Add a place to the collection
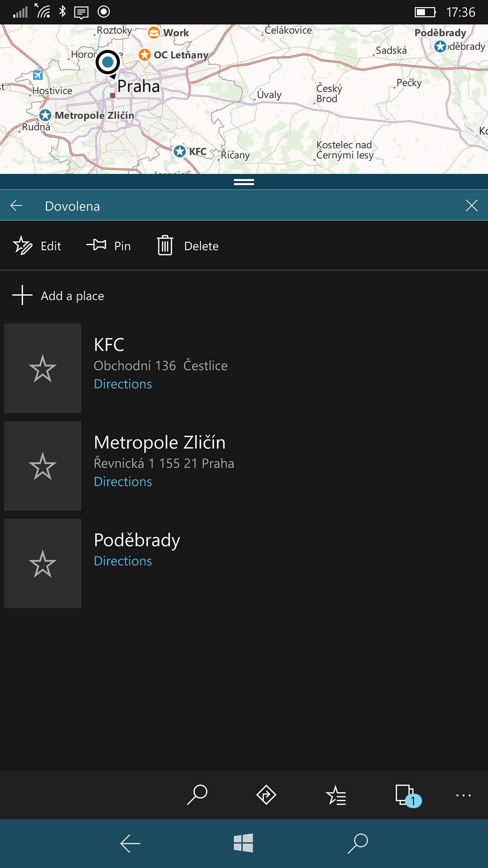This screenshot has width=488, height=868. tap(58, 296)
